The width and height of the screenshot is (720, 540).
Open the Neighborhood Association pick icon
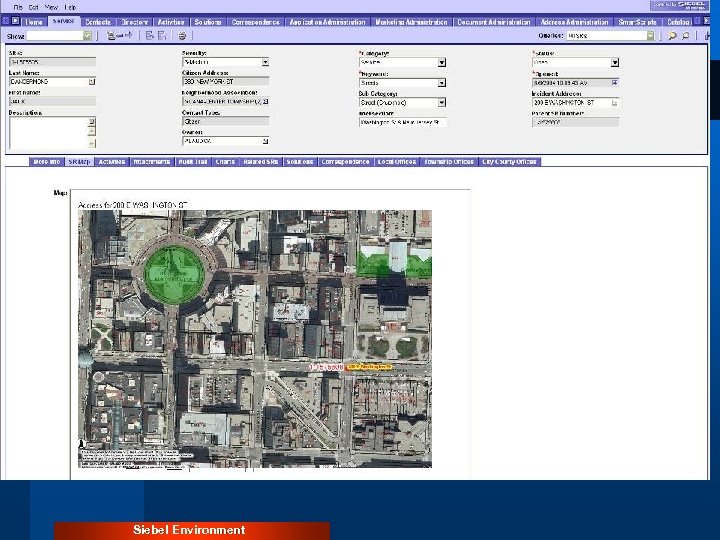tap(265, 101)
